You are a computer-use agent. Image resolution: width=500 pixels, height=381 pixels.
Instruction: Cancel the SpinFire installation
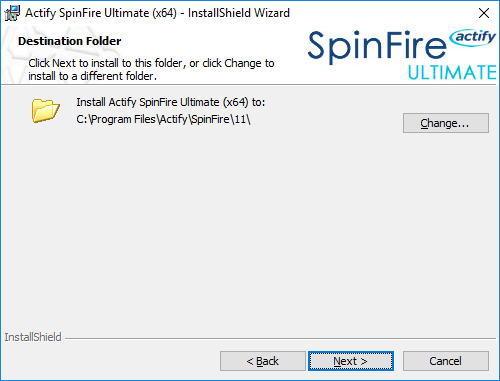pos(446,361)
